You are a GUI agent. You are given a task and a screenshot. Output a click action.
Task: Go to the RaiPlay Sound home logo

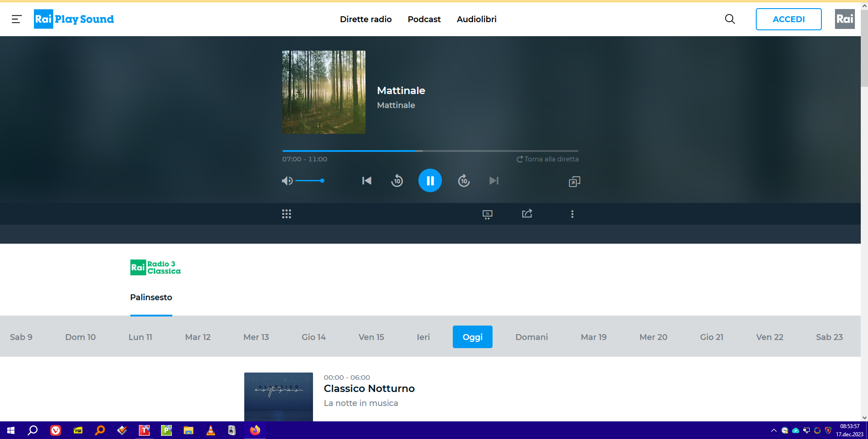[x=74, y=19]
